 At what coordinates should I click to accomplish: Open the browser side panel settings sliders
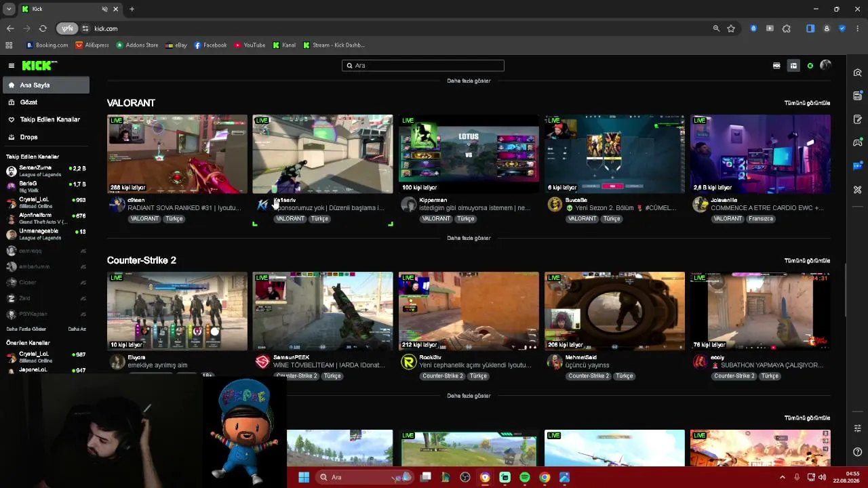(x=858, y=428)
